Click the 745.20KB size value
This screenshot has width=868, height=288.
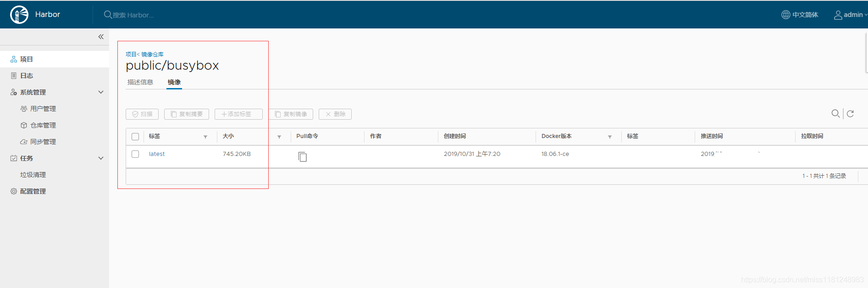coord(237,154)
